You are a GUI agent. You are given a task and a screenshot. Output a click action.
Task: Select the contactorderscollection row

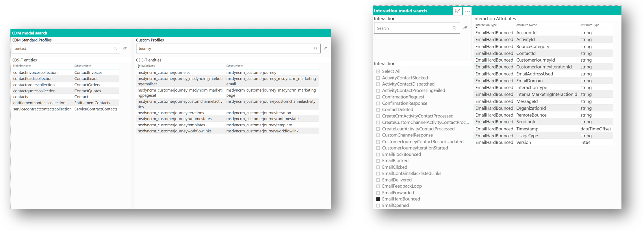tap(65, 85)
